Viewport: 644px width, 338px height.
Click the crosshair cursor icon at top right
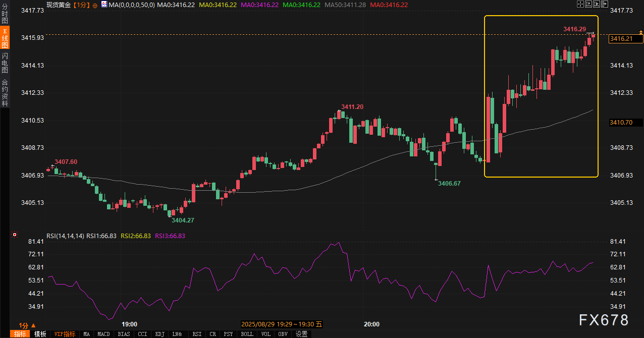(x=580, y=4)
